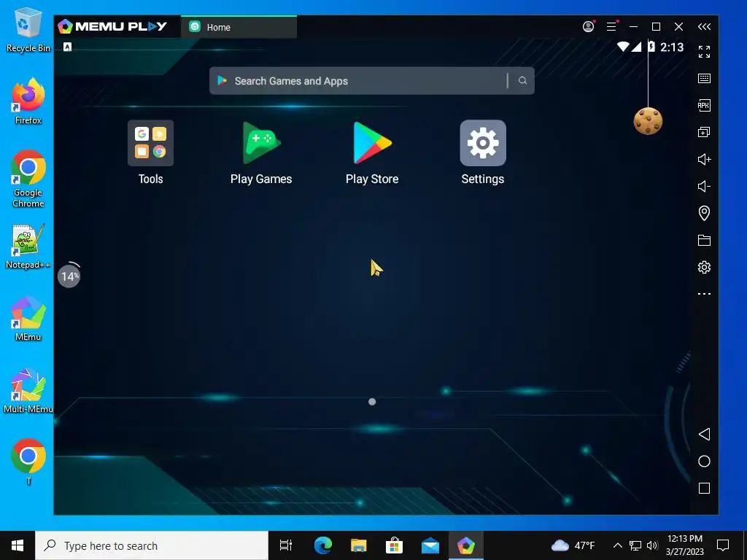This screenshot has width=747, height=560.
Task: Select the Google Chrome desktop shortcut
Action: pos(28,179)
